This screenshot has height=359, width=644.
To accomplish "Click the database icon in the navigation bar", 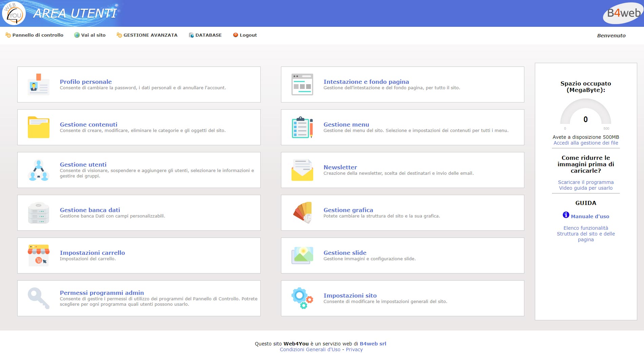I will point(191,35).
